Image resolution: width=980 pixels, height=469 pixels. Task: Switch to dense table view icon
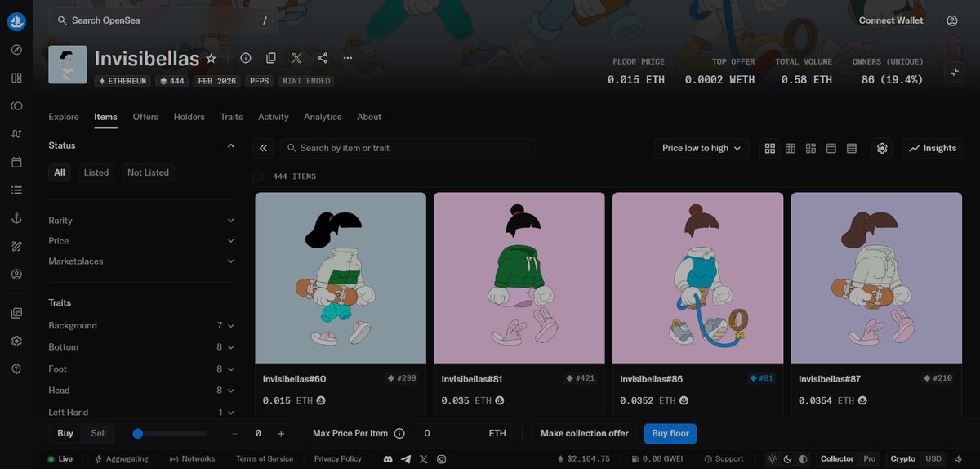[x=852, y=148]
